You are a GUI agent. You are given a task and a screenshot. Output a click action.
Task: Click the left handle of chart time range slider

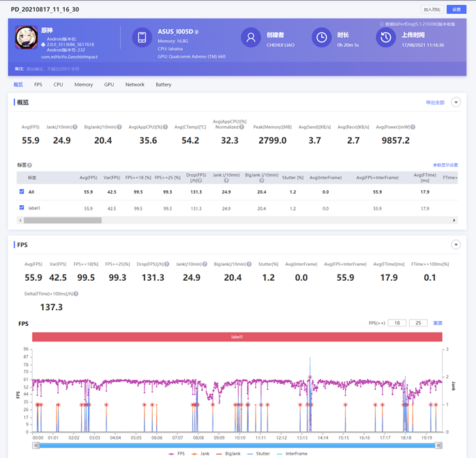click(36, 446)
